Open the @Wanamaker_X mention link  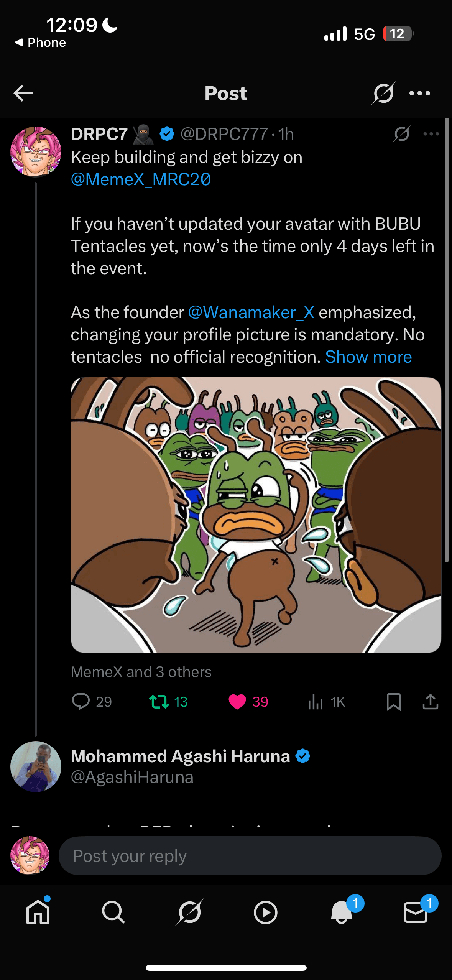click(x=251, y=312)
